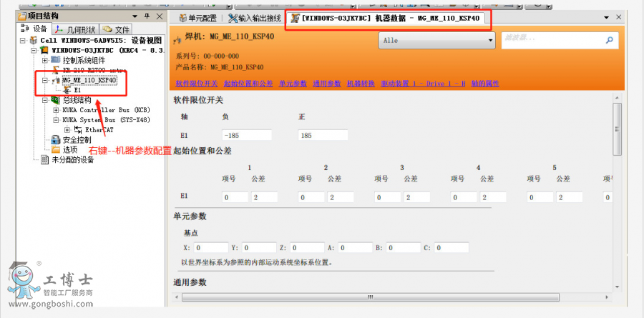
Task: Click the horizontal scrollbar right arrow
Action: (x=606, y=297)
